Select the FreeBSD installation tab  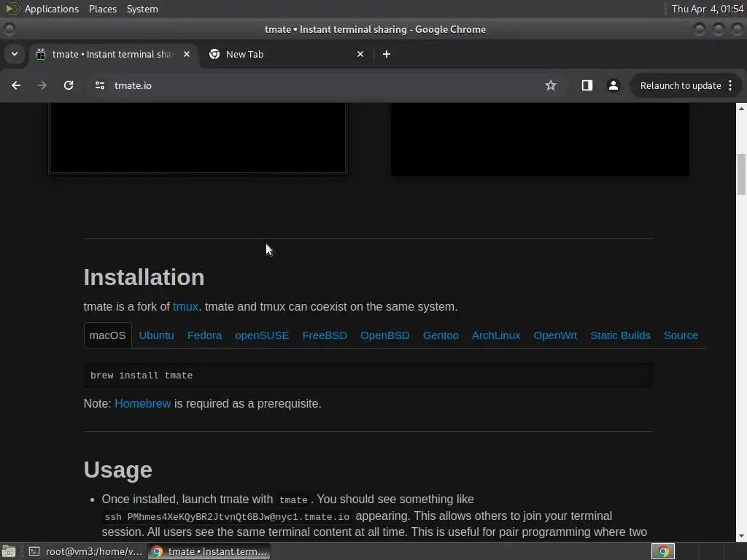pos(325,335)
